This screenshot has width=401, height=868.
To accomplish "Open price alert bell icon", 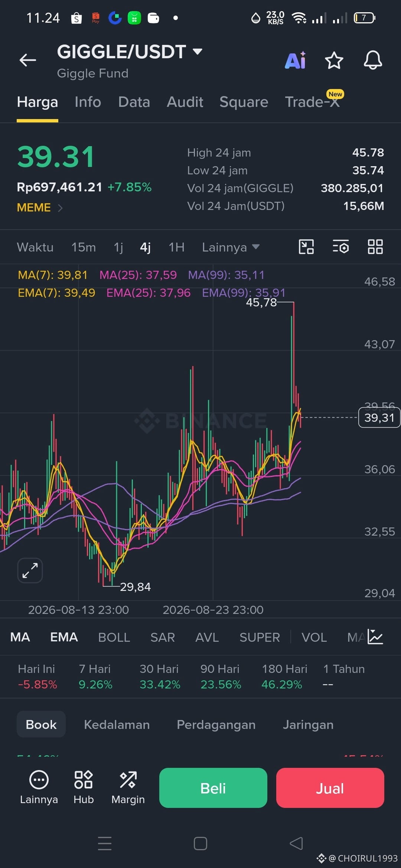I will [x=373, y=60].
